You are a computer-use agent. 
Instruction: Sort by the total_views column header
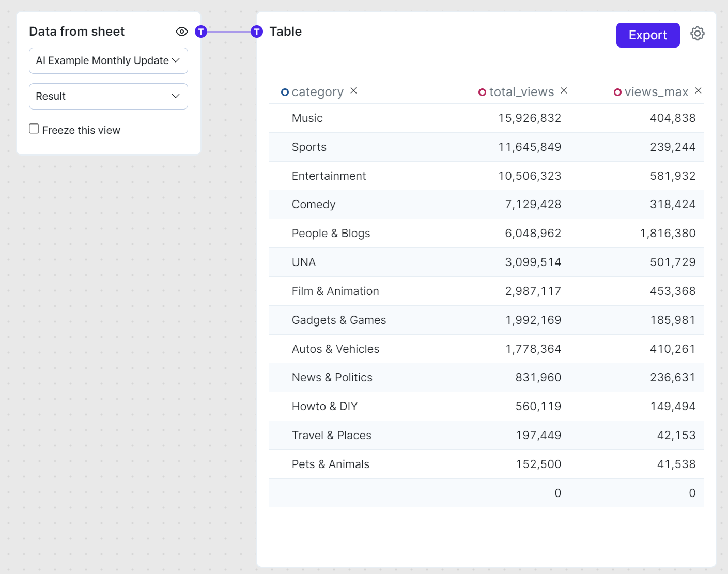click(x=521, y=92)
